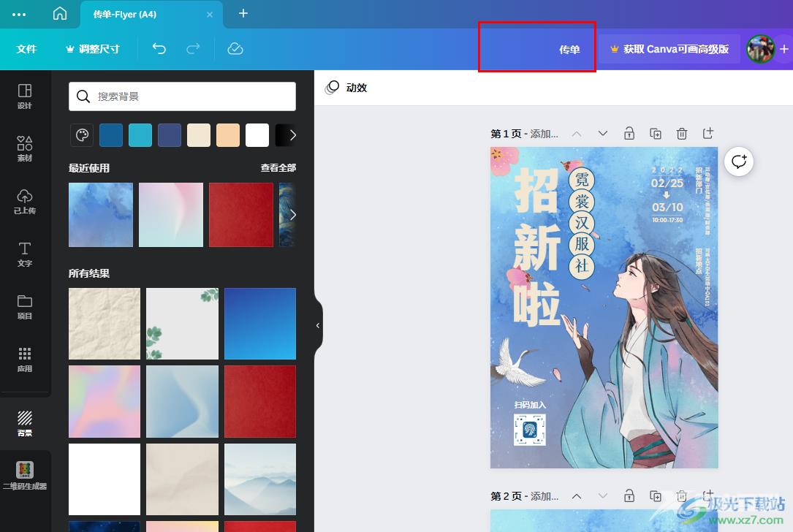Viewport: 793px width, 532px height.
Task: Select beige paper background result
Action: [x=182, y=479]
